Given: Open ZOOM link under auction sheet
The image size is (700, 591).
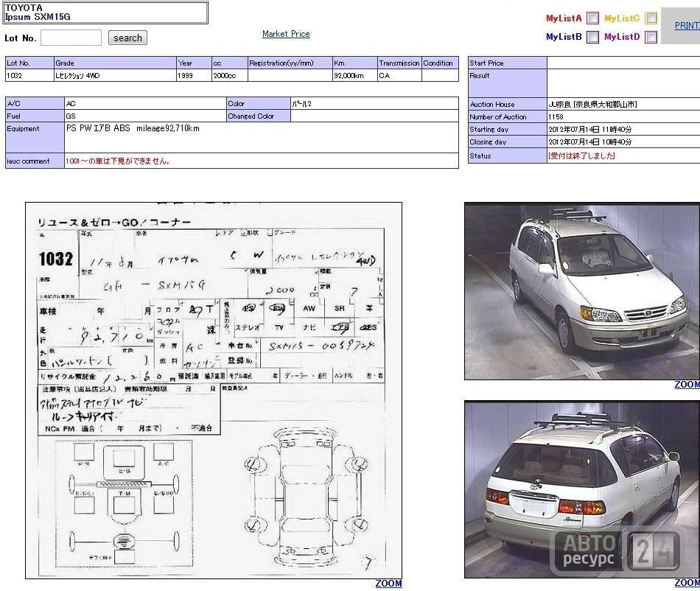Looking at the screenshot, I should pyautogui.click(x=388, y=584).
